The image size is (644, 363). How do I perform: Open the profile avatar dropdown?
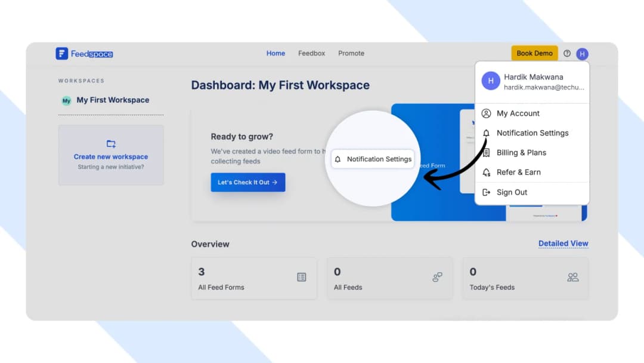pos(582,53)
